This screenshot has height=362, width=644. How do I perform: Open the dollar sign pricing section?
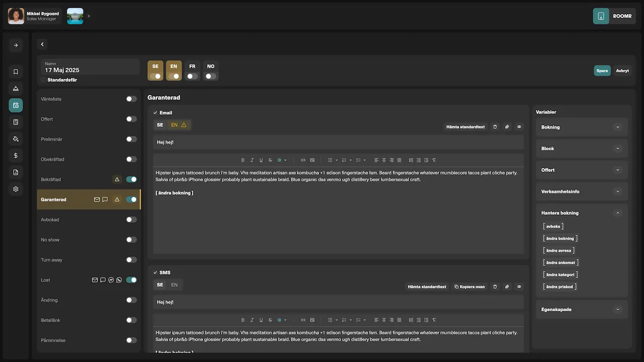pyautogui.click(x=16, y=156)
